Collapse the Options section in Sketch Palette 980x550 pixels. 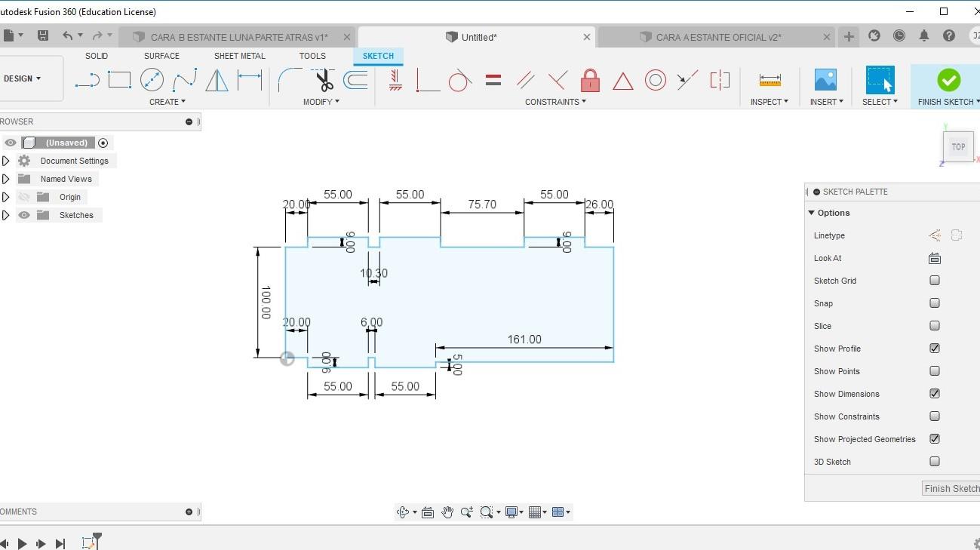pos(812,213)
